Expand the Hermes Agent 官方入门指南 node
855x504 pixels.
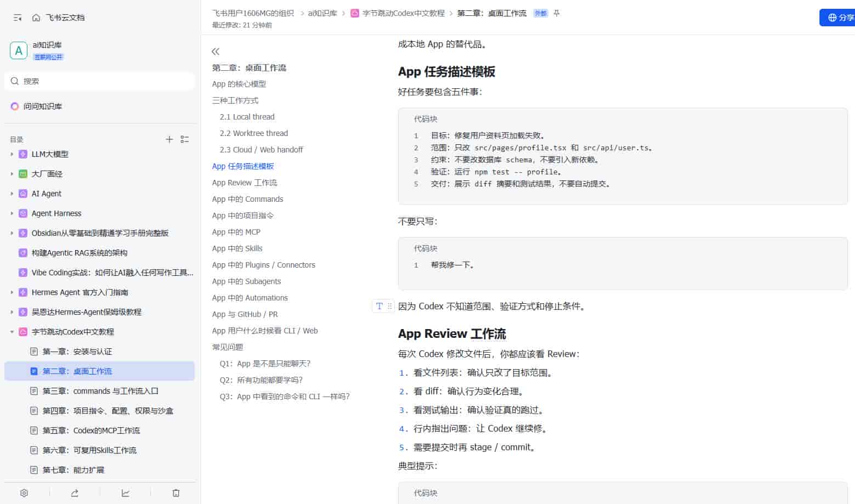(12, 292)
